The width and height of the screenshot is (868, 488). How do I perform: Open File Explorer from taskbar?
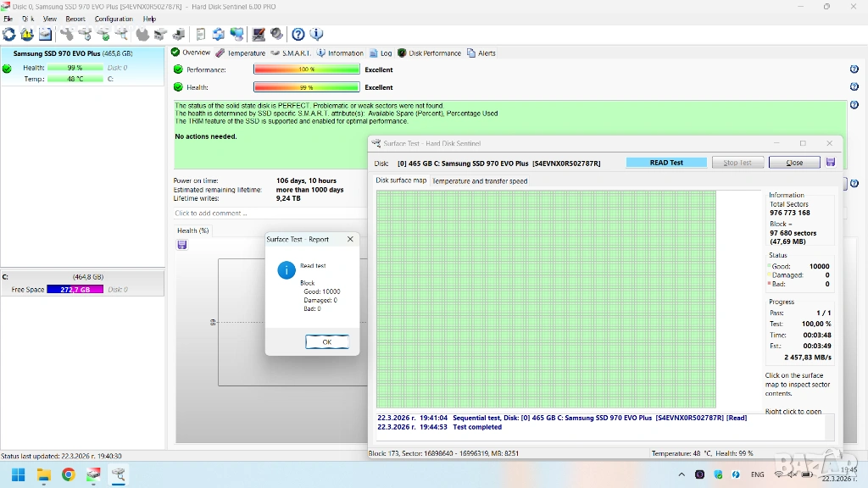[x=43, y=474]
